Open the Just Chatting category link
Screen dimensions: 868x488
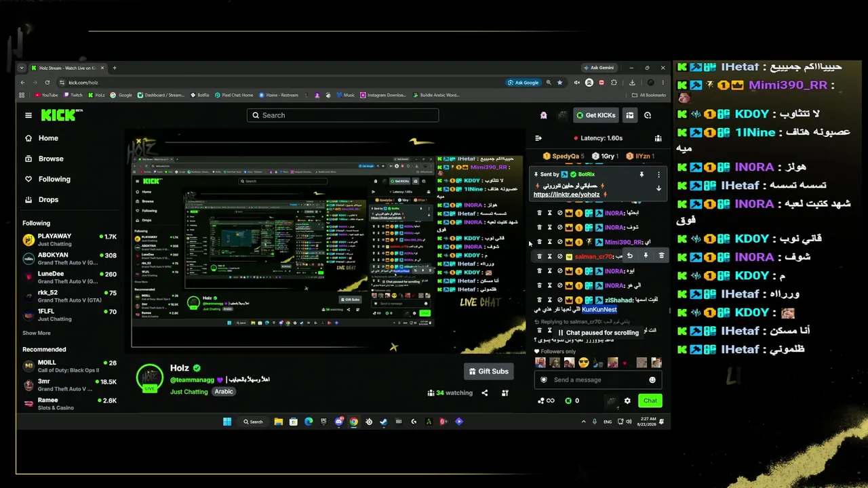click(189, 392)
